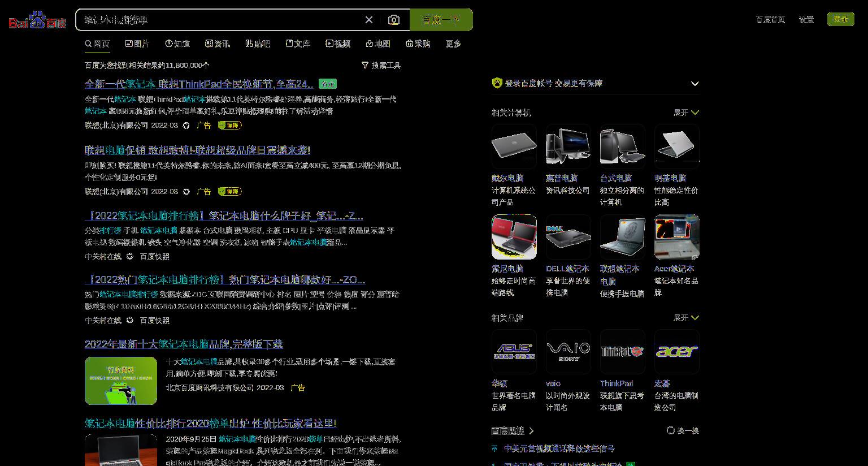Open the ThinkPad 全新一代笔记本 ad result
This screenshot has height=466, width=868.
coord(199,84)
